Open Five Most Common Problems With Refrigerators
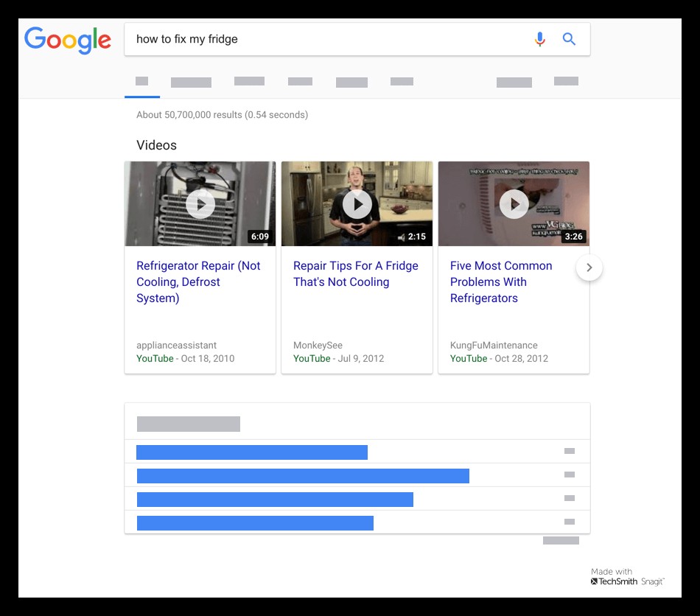The image size is (700, 616). click(x=501, y=281)
